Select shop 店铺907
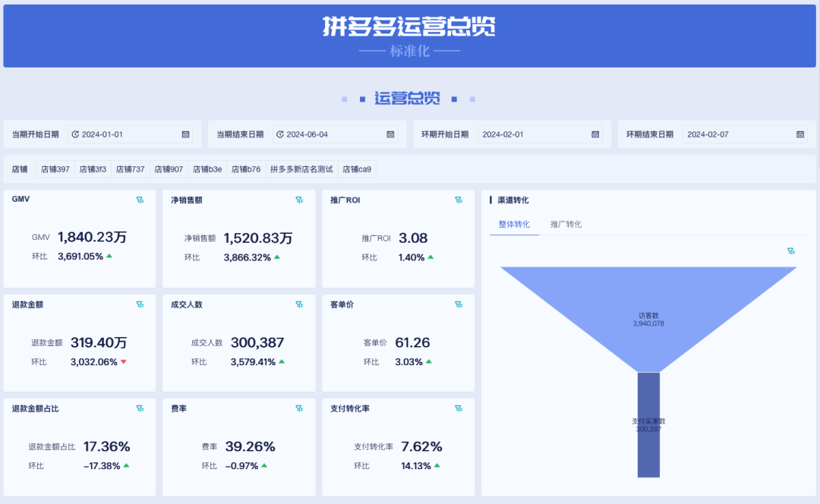The image size is (820, 504). pyautogui.click(x=169, y=169)
